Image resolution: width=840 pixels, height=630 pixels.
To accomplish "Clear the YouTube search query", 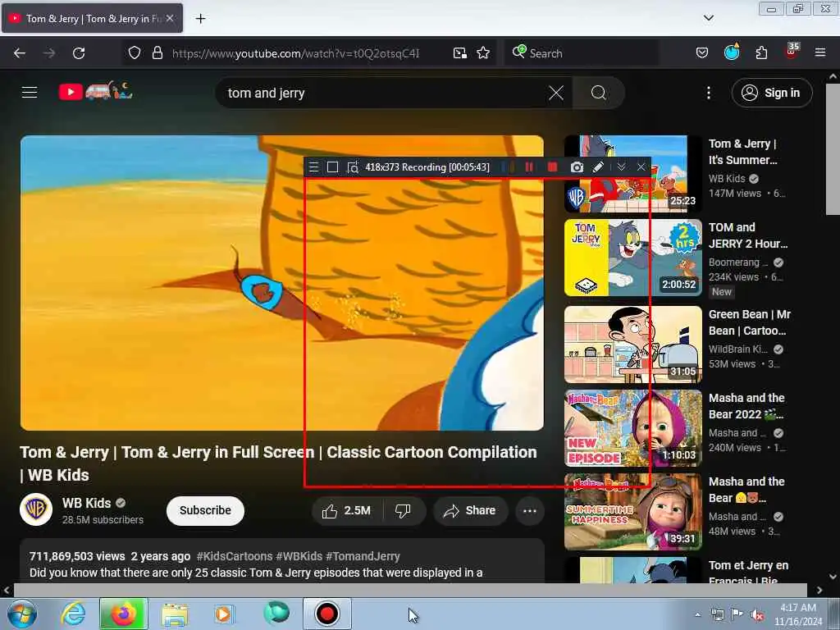I will 556,94.
